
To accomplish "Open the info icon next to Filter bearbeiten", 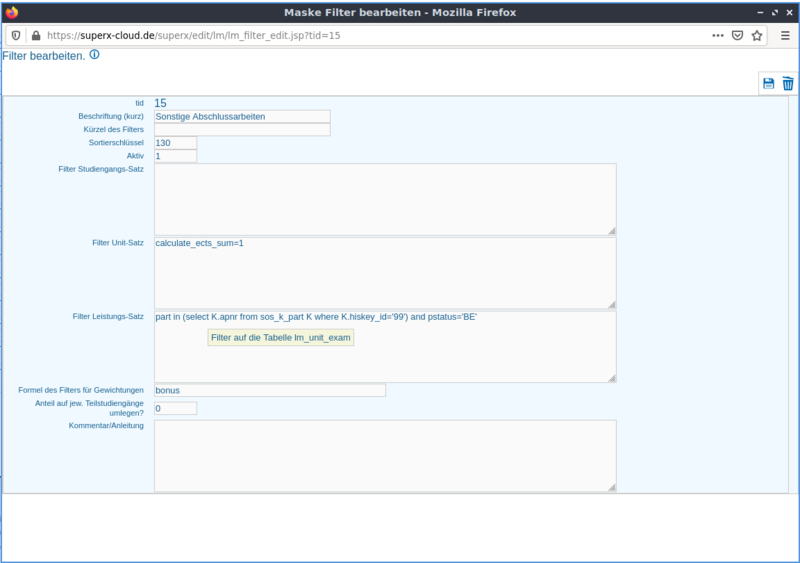I will click(94, 55).
